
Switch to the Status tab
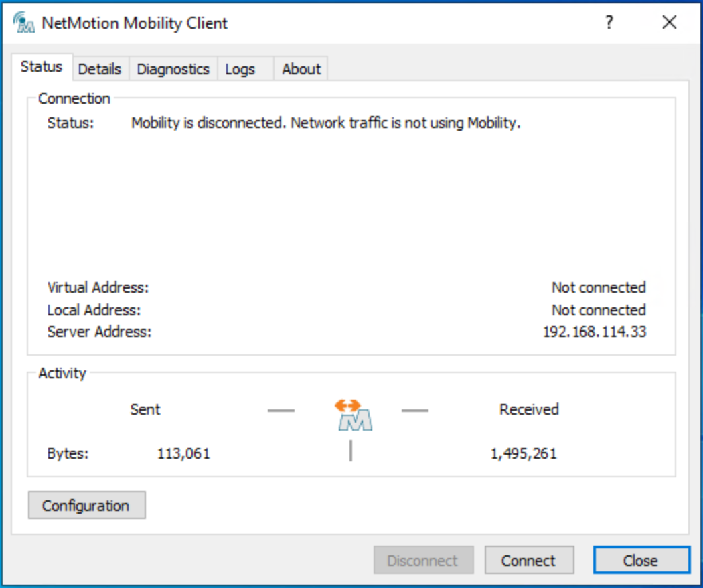tap(41, 67)
